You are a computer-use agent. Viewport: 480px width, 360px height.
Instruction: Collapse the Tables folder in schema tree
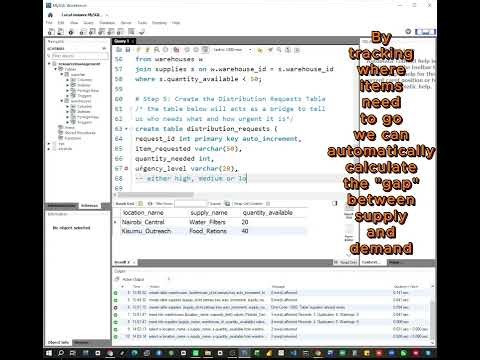(x=56, y=69)
